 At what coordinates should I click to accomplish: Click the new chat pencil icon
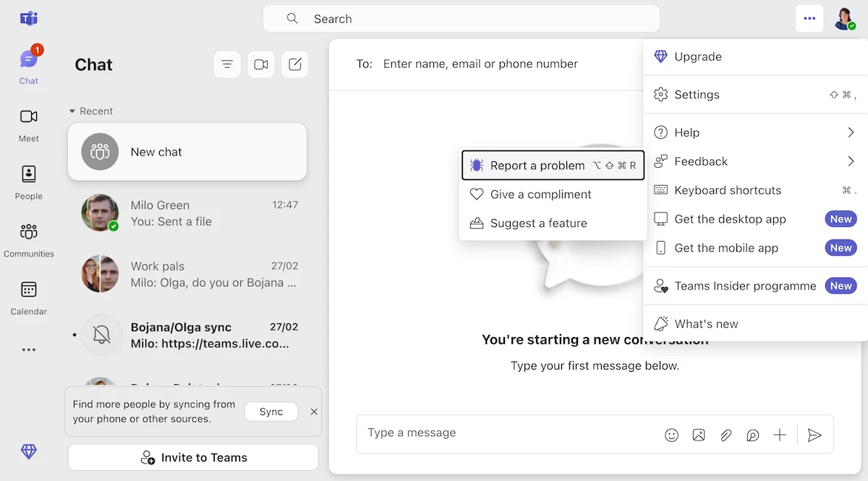(x=295, y=64)
